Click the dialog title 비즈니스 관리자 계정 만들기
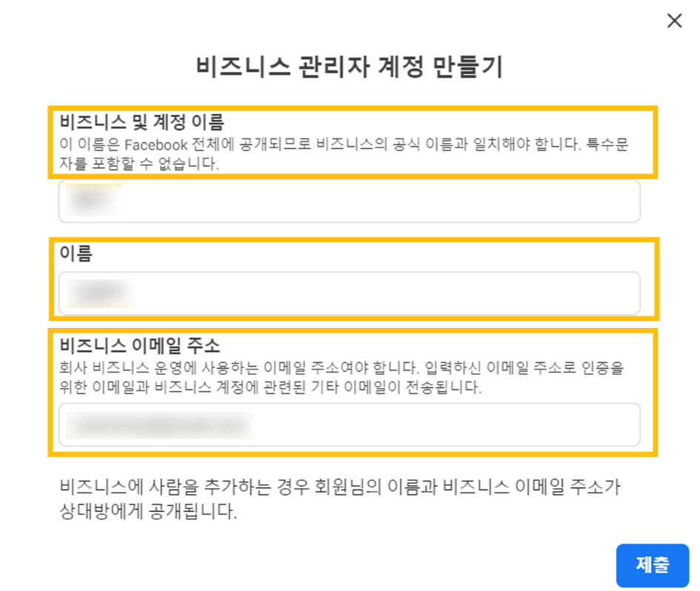The height and width of the screenshot is (591, 700). pos(350,65)
